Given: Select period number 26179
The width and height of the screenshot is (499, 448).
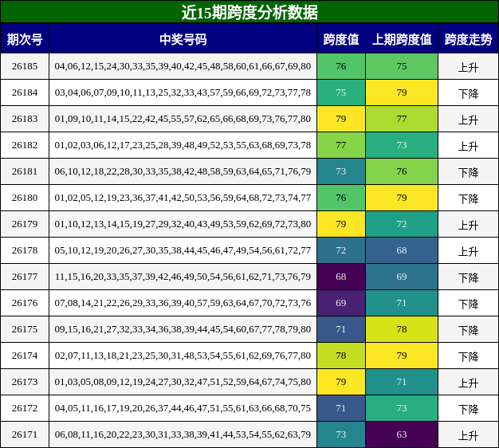Looking at the screenshot, I should [25, 224].
